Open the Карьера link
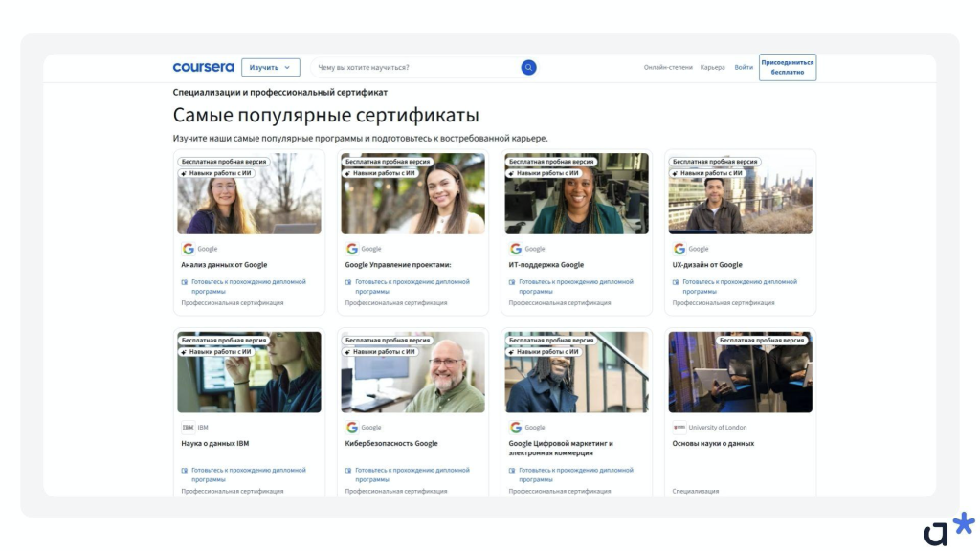Viewport: 980px width, 551px height. point(712,68)
